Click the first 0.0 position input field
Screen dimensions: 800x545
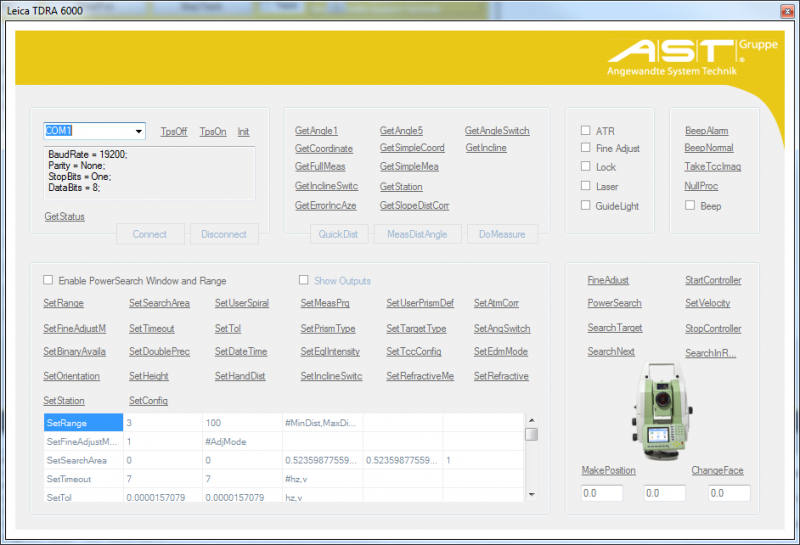click(x=602, y=493)
